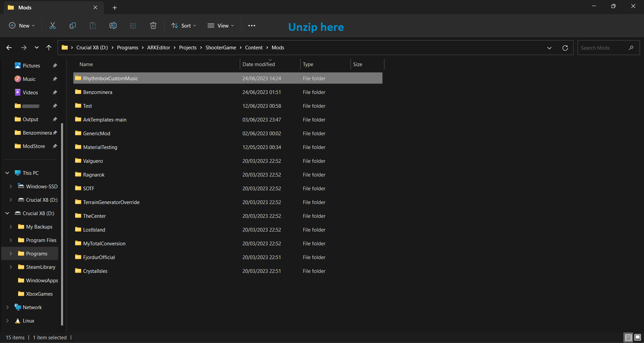Expand the Windows-SSD drive node
Viewport: 644px width, 343px height.
(x=11, y=186)
